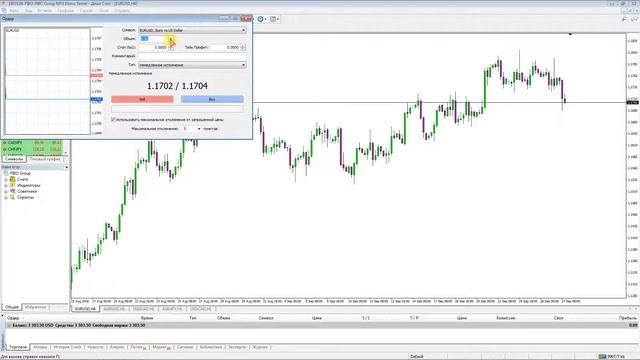This screenshot has width=640, height=360.
Task: Open the Сервис menu
Action: click(x=86, y=11)
